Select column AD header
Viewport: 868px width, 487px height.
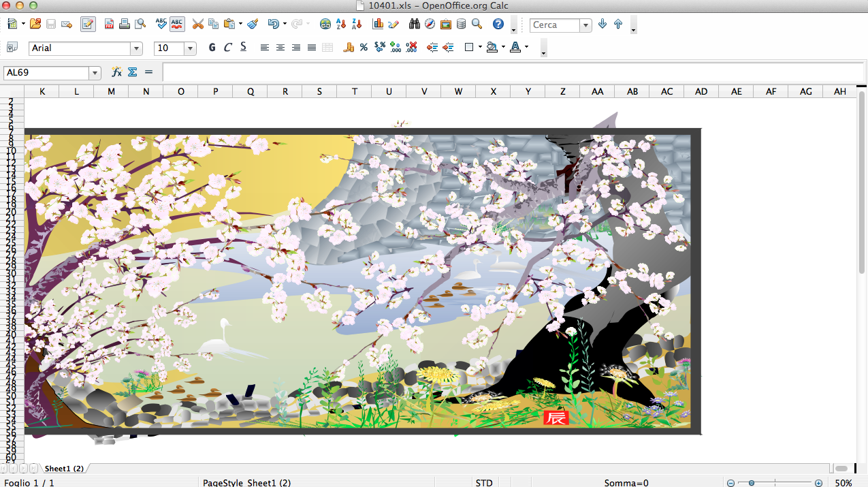click(x=701, y=91)
